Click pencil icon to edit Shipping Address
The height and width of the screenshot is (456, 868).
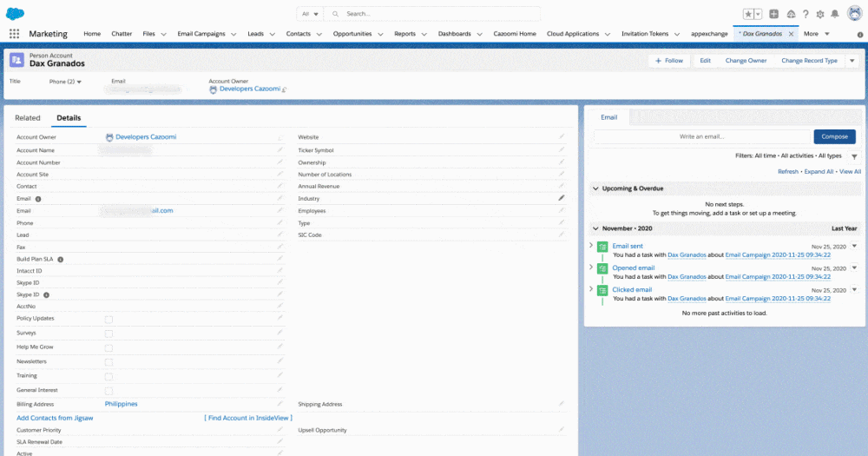[562, 403]
